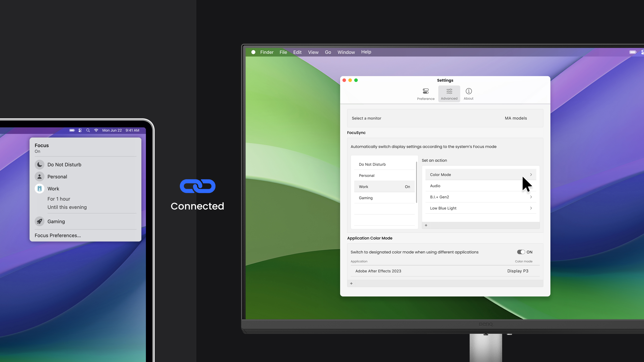The height and width of the screenshot is (362, 644).
Task: Open the Finder menu
Action: [x=267, y=52]
